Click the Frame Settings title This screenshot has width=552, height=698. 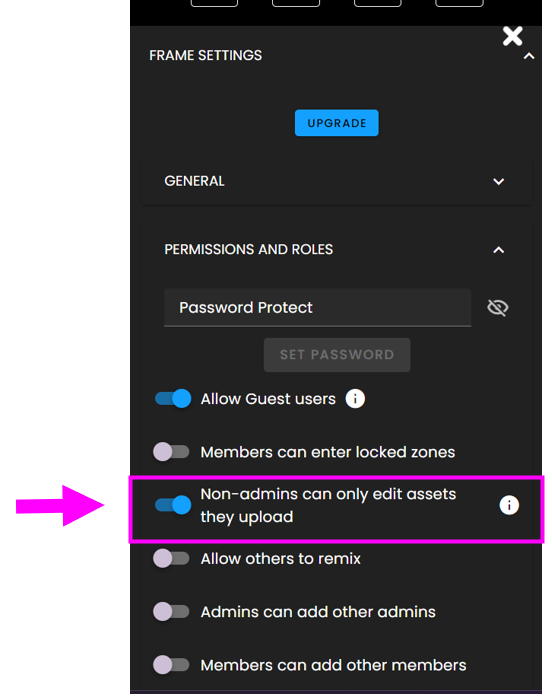(x=205, y=56)
